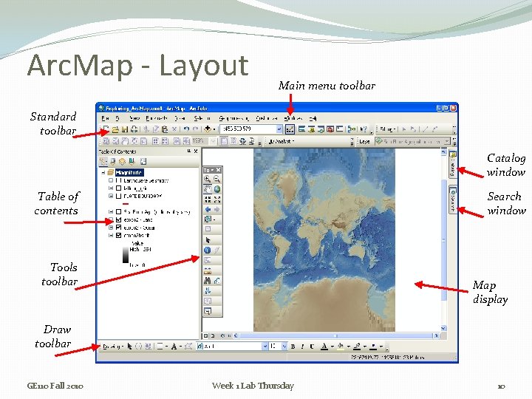Click Bold in the Draw toolbar
The width and height of the screenshot is (532, 399).
pos(293,347)
